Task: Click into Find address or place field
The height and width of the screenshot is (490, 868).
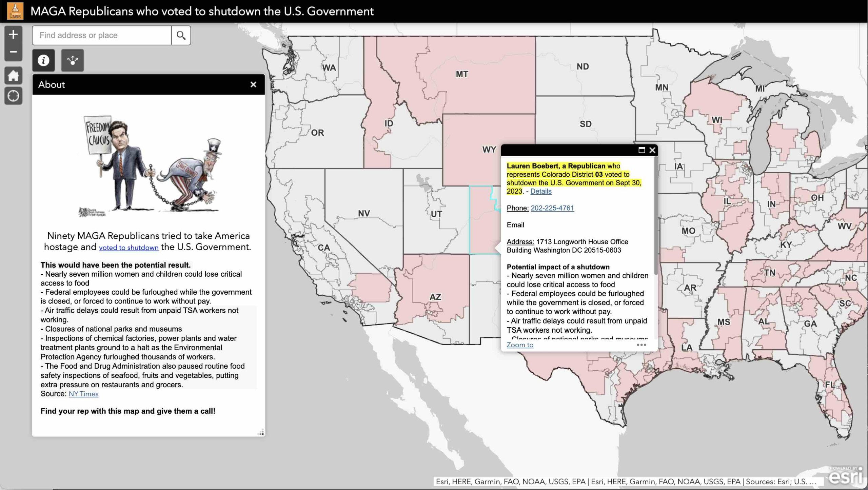Action: pyautogui.click(x=102, y=35)
